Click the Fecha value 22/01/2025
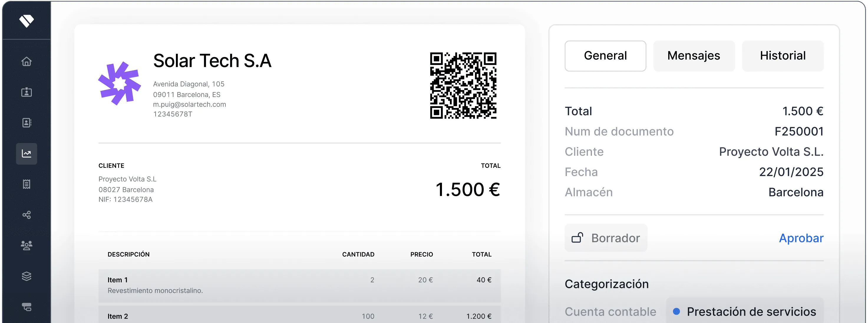The image size is (868, 323). tap(791, 172)
